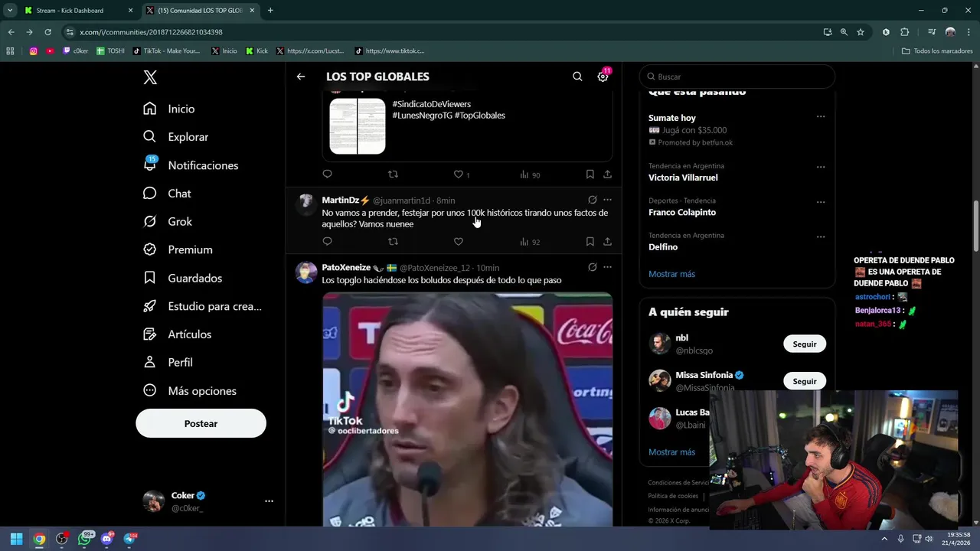Reload the page
This screenshot has height=551, width=980.
pyautogui.click(x=47, y=32)
